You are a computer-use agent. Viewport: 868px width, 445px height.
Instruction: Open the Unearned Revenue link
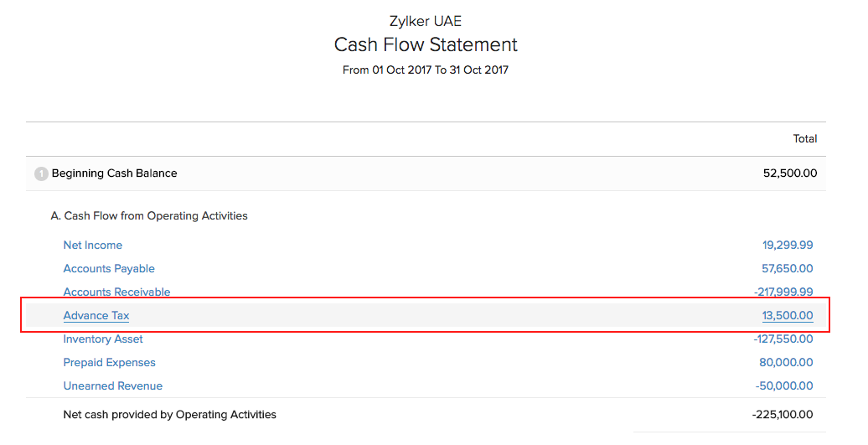click(x=113, y=386)
